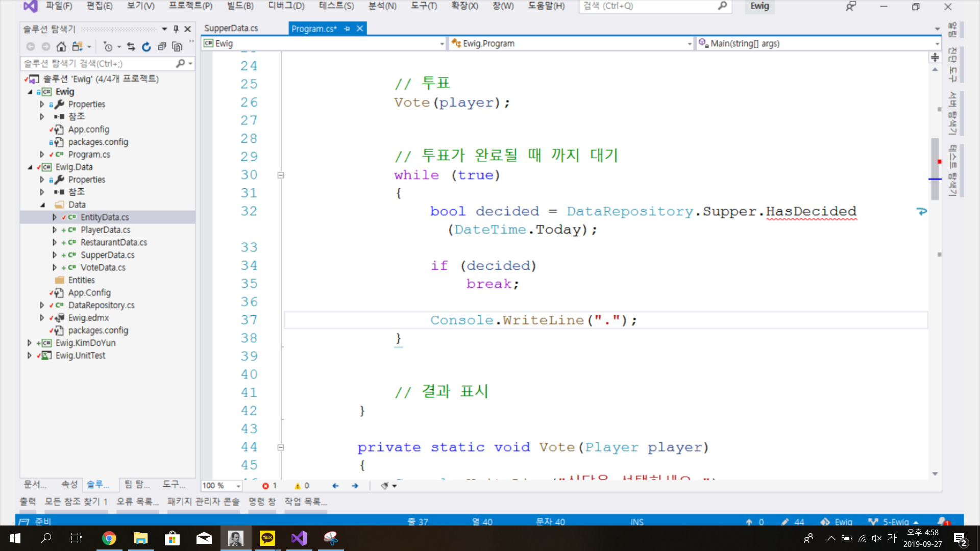Image resolution: width=980 pixels, height=551 pixels.
Task: Open KakaoTalk from the taskbar
Action: [x=267, y=538]
